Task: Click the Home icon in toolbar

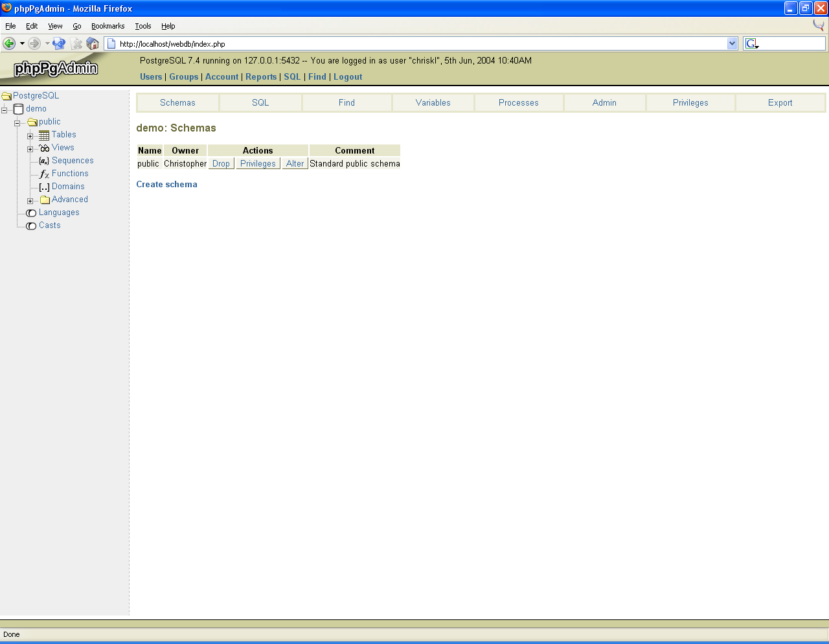Action: click(x=93, y=43)
